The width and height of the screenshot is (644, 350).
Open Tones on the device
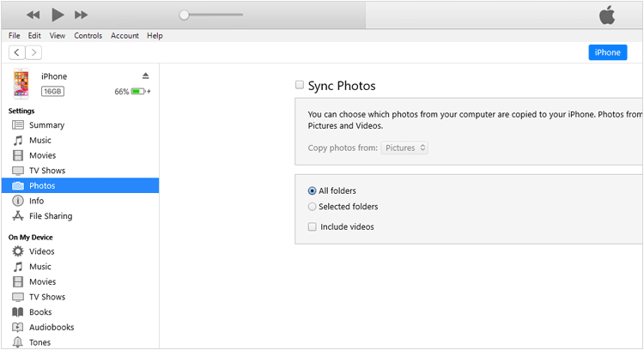tap(39, 342)
